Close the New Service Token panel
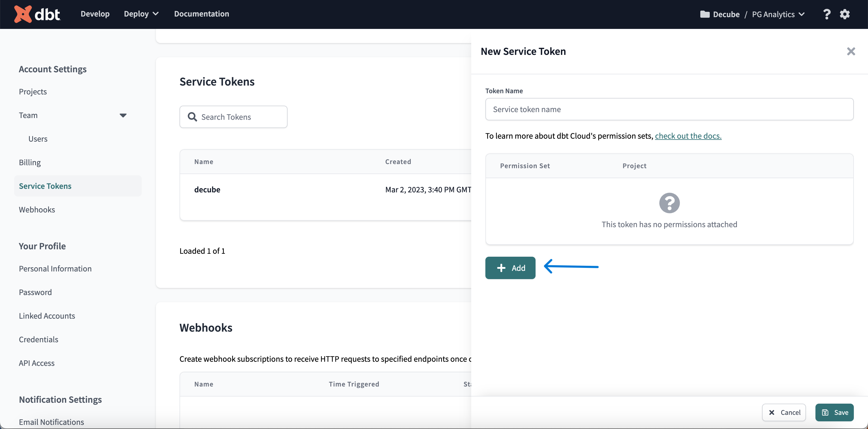868x429 pixels. (851, 52)
